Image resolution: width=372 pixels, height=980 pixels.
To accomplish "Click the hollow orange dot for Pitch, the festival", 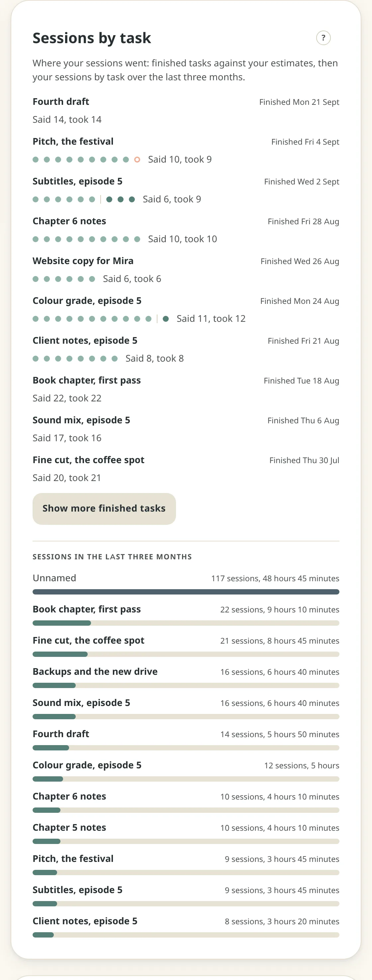I will [137, 159].
